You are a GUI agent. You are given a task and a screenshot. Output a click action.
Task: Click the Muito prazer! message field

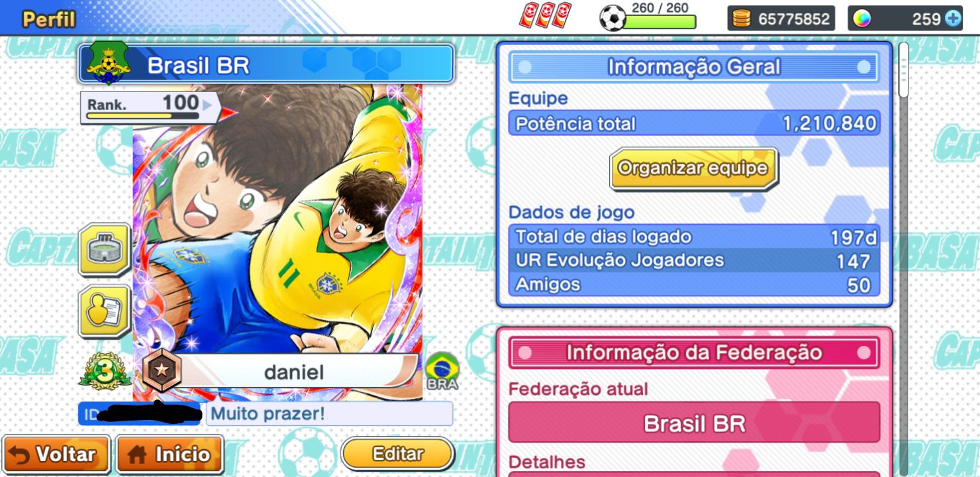[x=330, y=414]
